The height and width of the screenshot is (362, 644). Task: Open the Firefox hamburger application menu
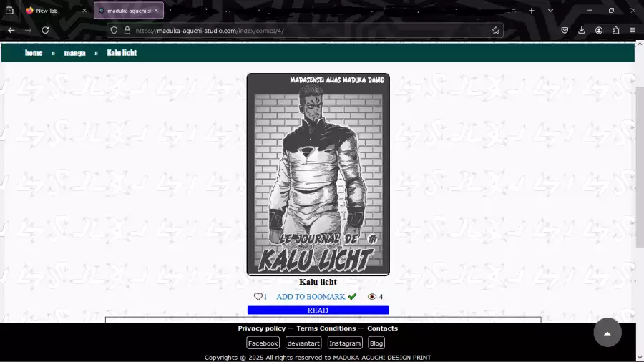633,30
